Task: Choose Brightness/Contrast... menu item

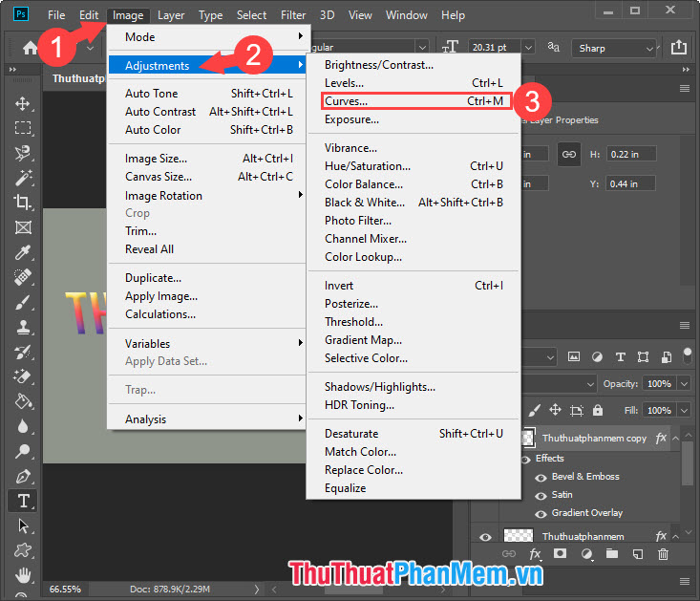Action: click(414, 65)
